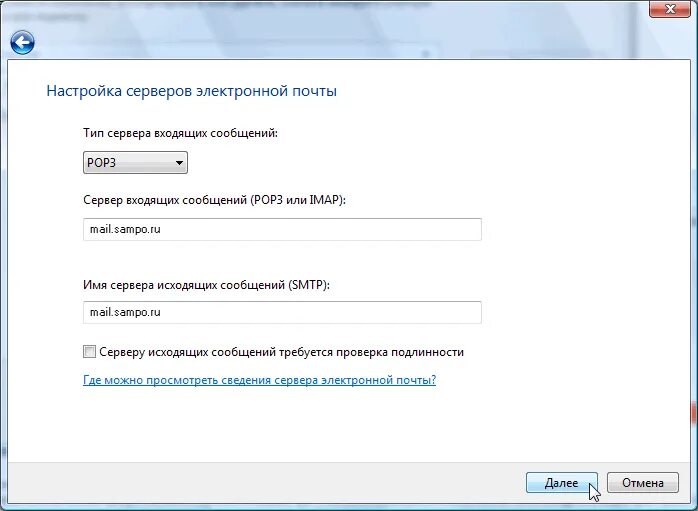This screenshot has height=511, width=698.
Task: Click the label Имя сервера исходящих сообщений (SMTP)
Action: 206,284
